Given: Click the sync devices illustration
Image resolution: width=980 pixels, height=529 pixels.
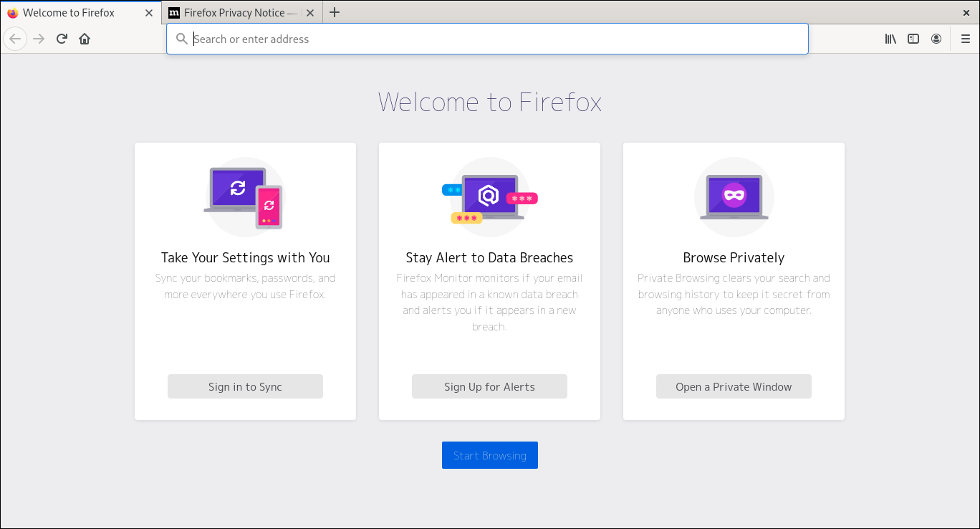Looking at the screenshot, I should [x=244, y=197].
